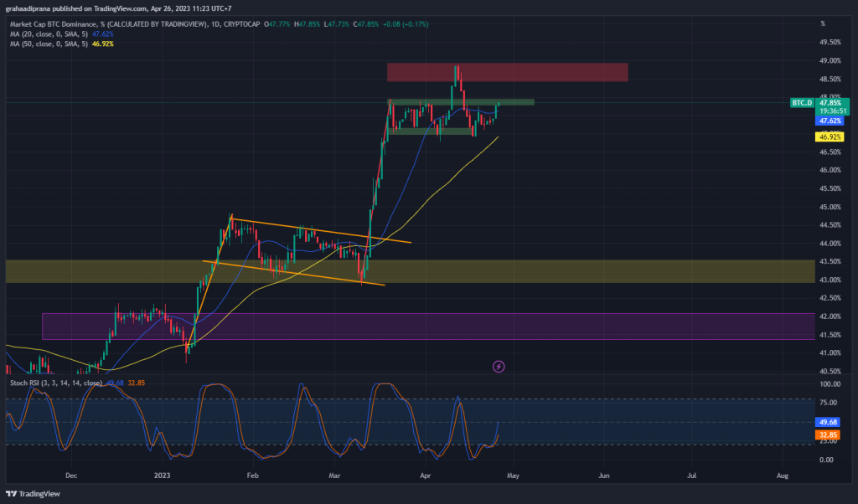Click the 43.00% price axis label
Screen dimensions: 858x504
click(x=830, y=280)
